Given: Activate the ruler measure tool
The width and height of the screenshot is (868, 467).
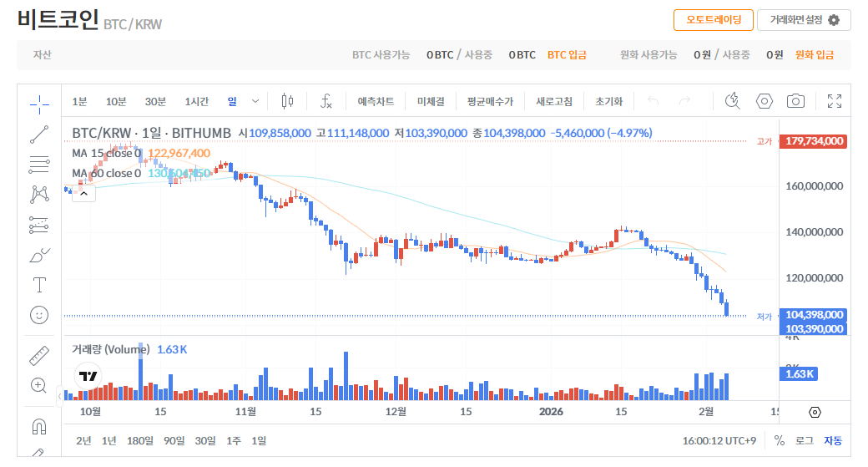Looking at the screenshot, I should coord(39,356).
